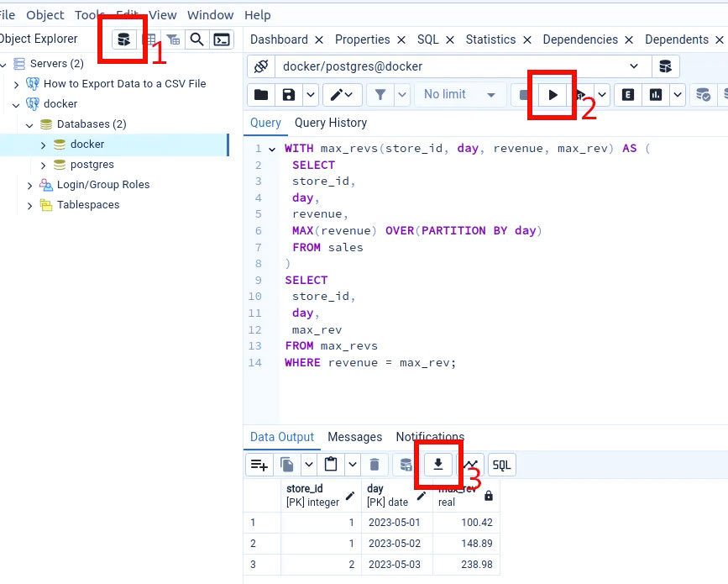Image resolution: width=728 pixels, height=584 pixels.
Task: Open the Tools menu
Action: pos(88,14)
